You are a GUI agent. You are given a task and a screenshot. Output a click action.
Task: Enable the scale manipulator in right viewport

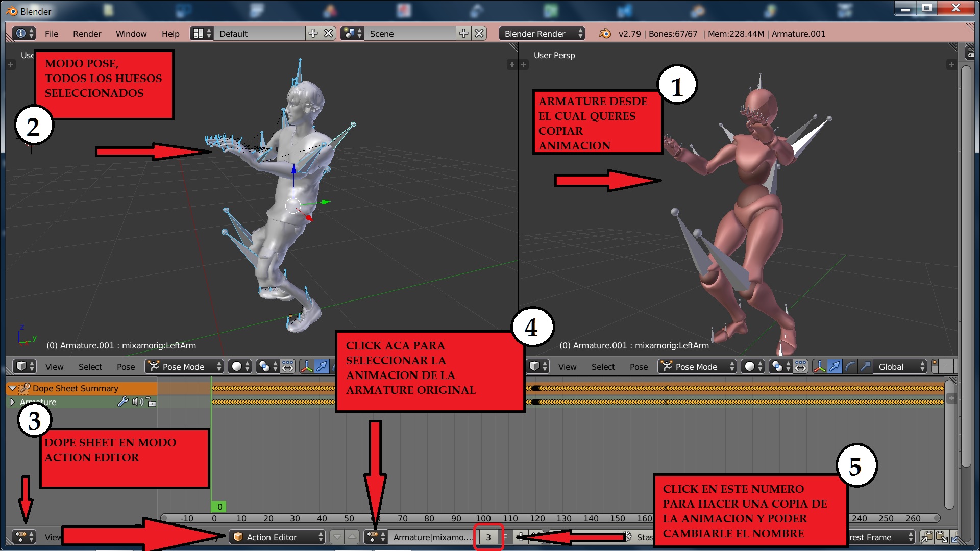[865, 366]
